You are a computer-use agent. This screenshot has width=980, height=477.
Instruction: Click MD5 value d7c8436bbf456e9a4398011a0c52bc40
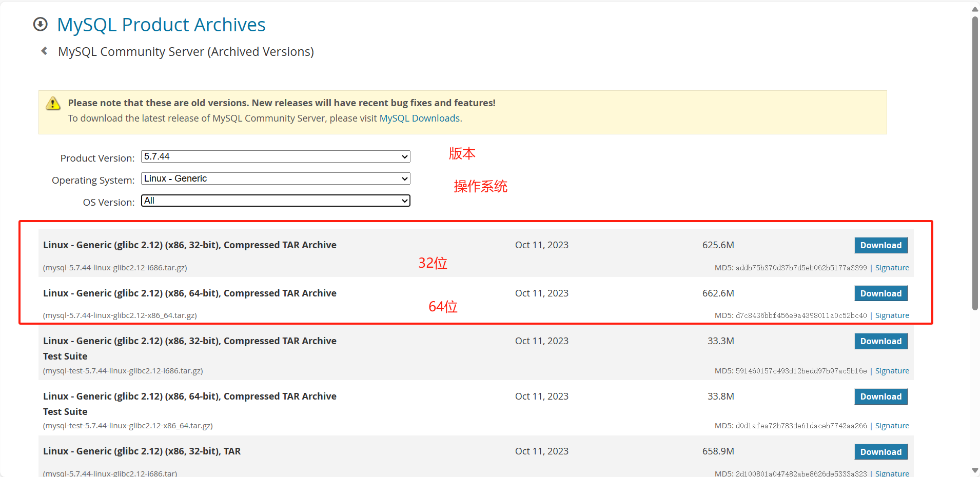tap(801, 315)
